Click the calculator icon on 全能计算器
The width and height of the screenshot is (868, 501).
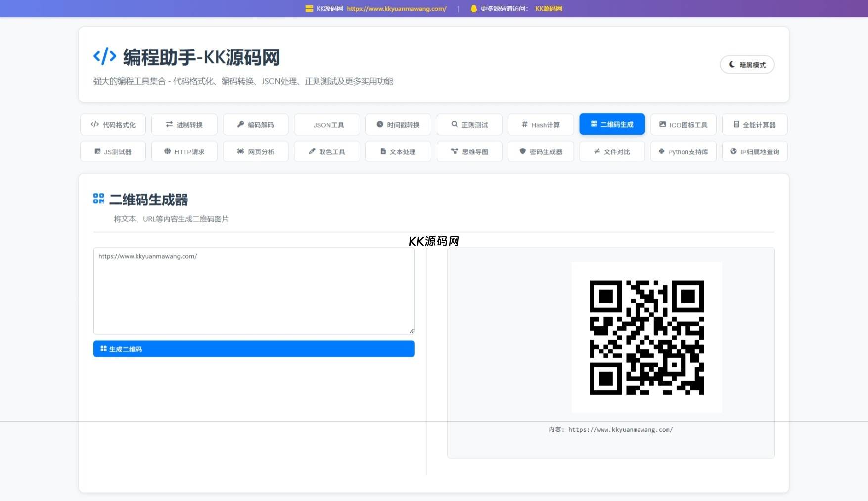736,124
